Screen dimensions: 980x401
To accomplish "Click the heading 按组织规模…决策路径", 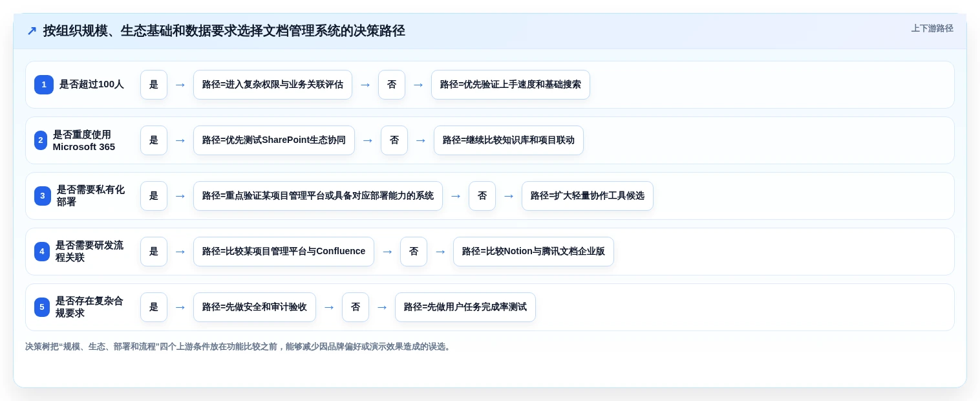I will (x=224, y=31).
